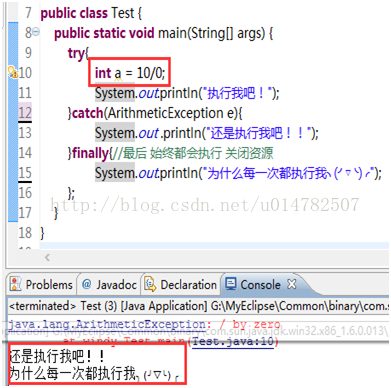391x388 pixels.
Task: Click the Declaration tab icon
Action: coord(150,284)
